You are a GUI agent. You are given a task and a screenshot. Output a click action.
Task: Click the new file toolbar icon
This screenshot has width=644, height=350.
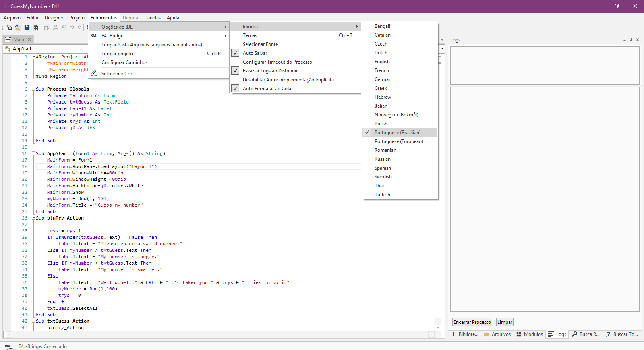(x=9, y=27)
